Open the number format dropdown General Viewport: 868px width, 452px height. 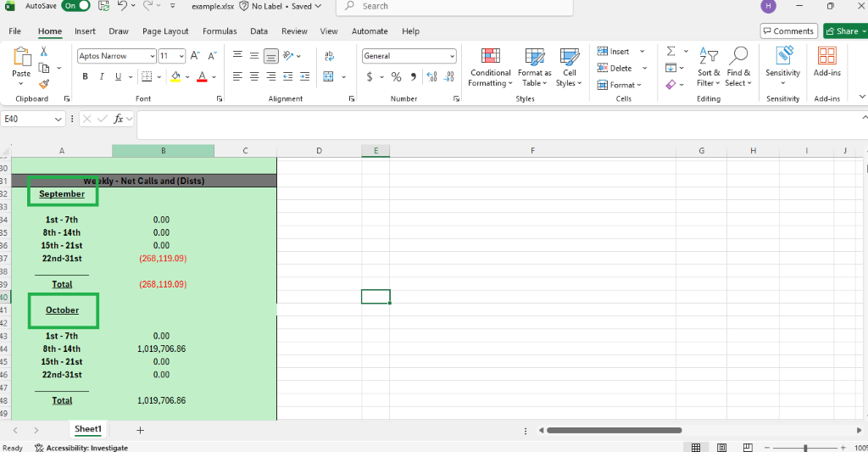pyautogui.click(x=409, y=56)
